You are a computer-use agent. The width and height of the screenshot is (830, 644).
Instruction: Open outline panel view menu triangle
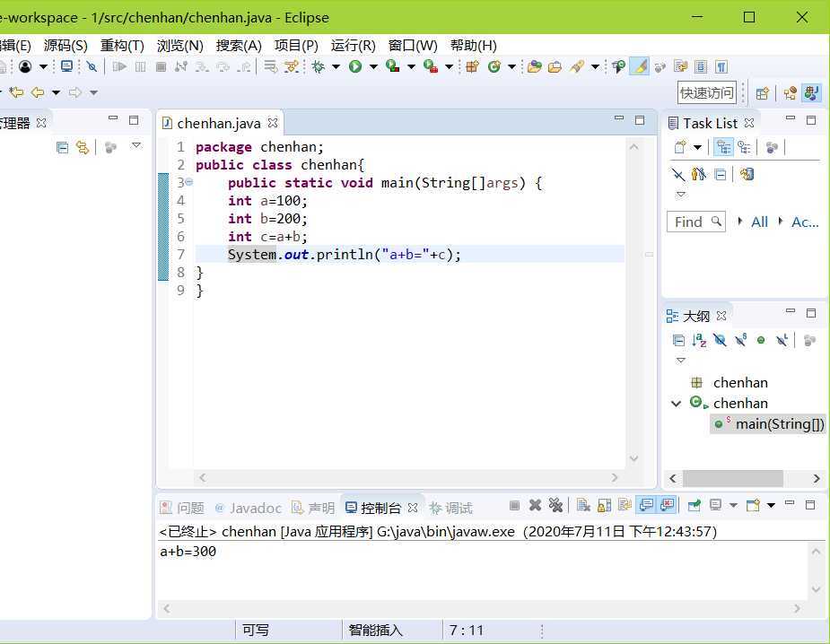click(x=681, y=361)
